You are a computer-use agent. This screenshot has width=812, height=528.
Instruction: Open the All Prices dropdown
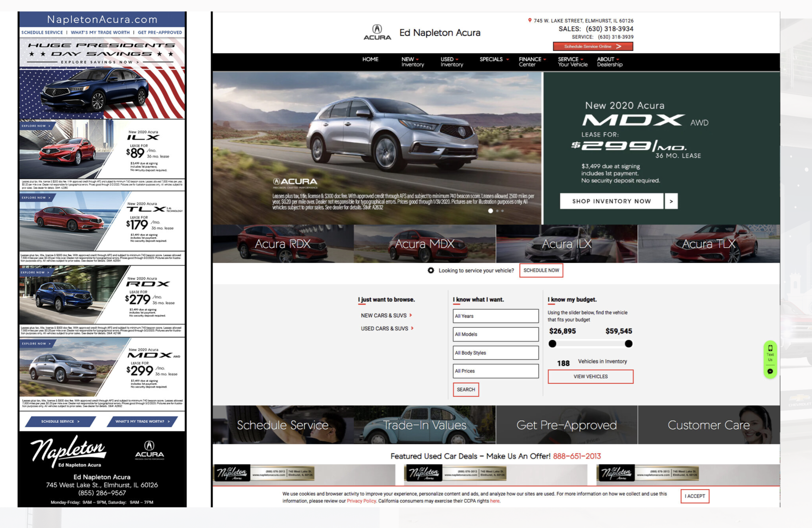click(495, 371)
